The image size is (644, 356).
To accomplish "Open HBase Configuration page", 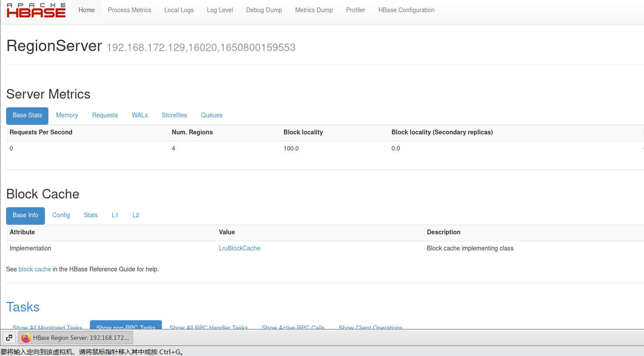I will point(406,10).
